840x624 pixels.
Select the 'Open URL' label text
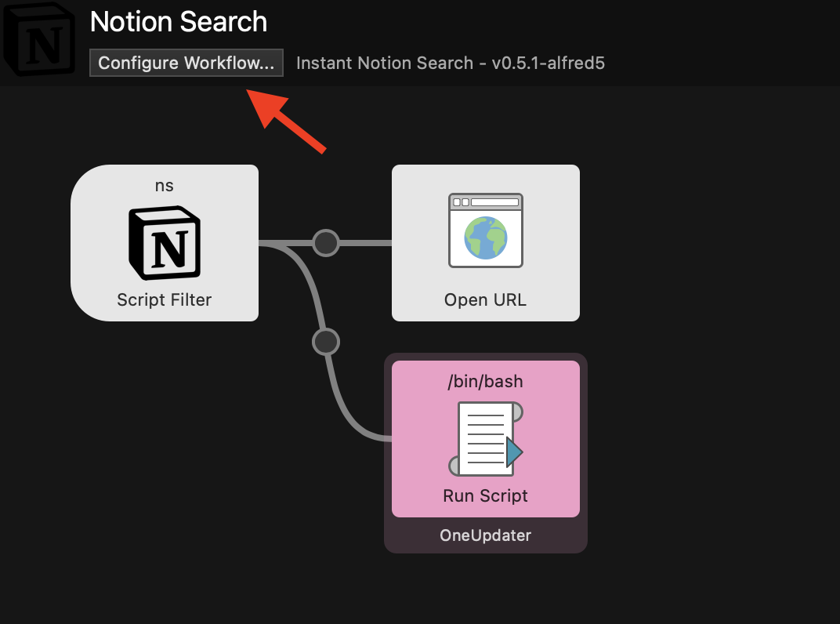[x=485, y=299]
